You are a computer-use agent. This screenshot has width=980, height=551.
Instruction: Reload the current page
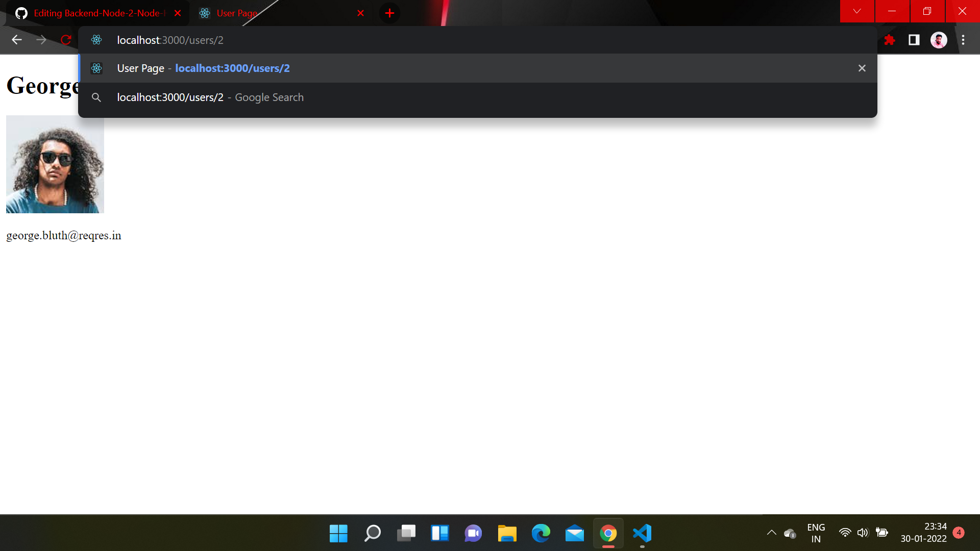click(66, 40)
